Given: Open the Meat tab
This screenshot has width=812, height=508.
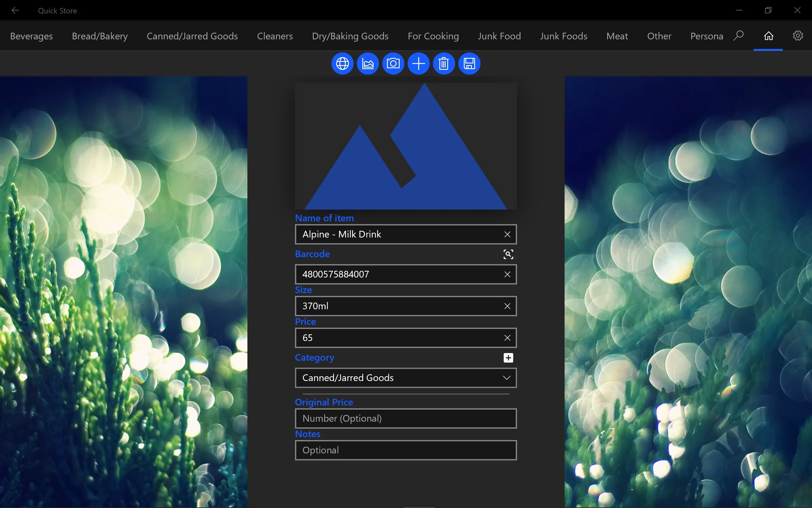Looking at the screenshot, I should click(x=617, y=36).
